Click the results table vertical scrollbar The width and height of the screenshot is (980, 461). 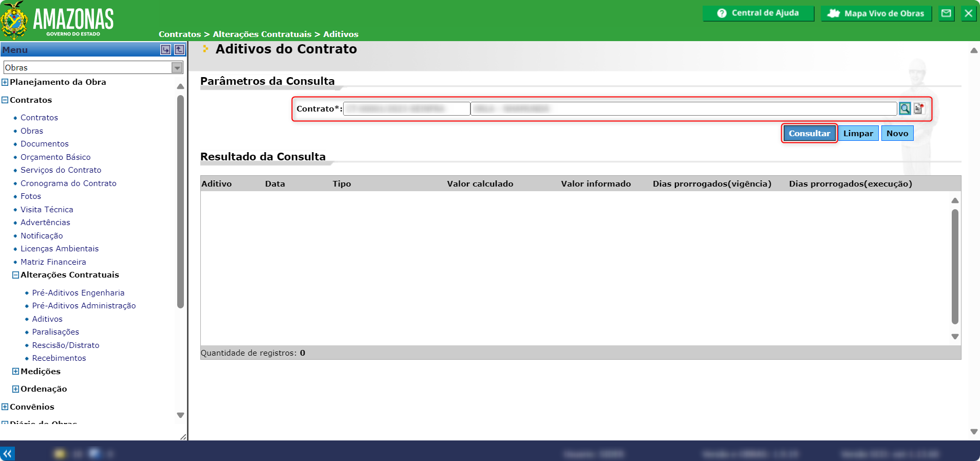click(x=955, y=267)
